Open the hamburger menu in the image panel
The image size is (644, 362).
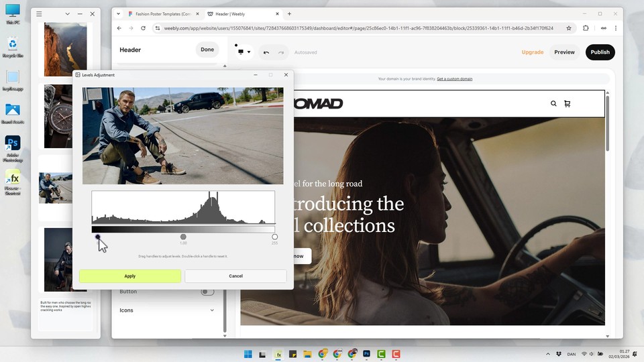point(39,14)
